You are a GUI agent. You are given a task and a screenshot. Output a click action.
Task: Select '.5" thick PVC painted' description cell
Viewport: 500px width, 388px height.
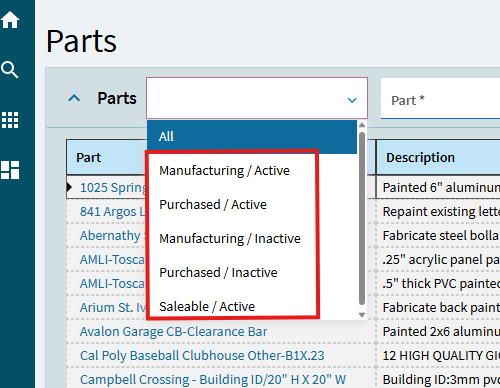(438, 284)
